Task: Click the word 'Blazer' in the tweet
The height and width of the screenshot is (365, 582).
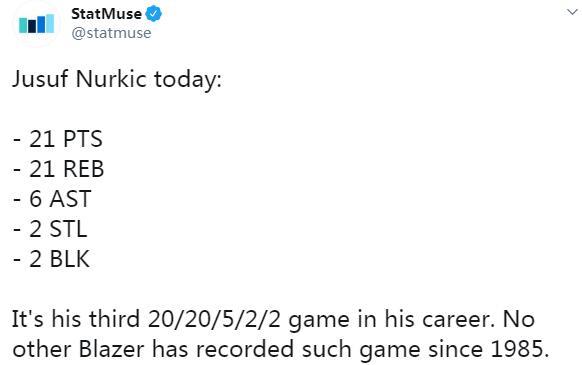Action: coord(111,349)
